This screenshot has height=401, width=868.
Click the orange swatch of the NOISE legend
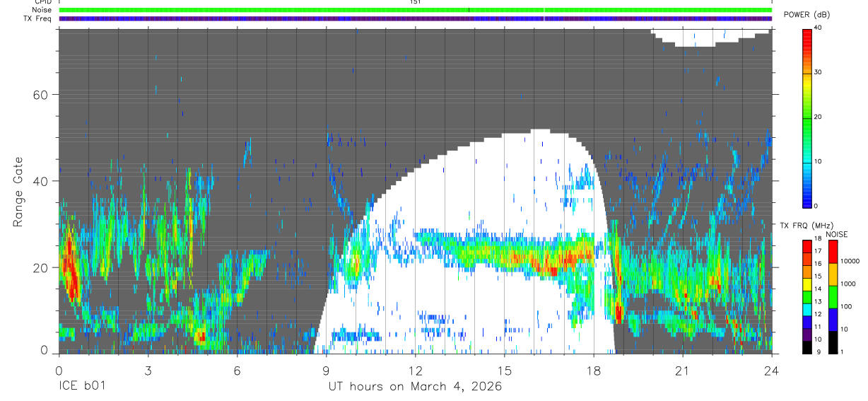pyautogui.click(x=833, y=274)
